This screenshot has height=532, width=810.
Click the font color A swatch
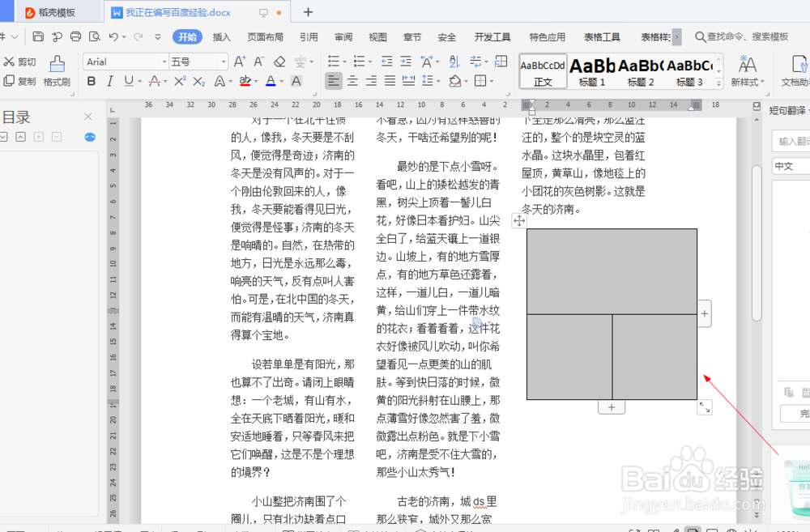coord(271,81)
